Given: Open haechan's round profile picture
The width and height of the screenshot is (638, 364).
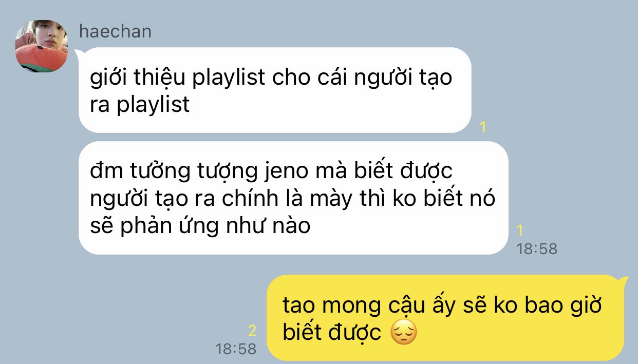Looking at the screenshot, I should [42, 46].
